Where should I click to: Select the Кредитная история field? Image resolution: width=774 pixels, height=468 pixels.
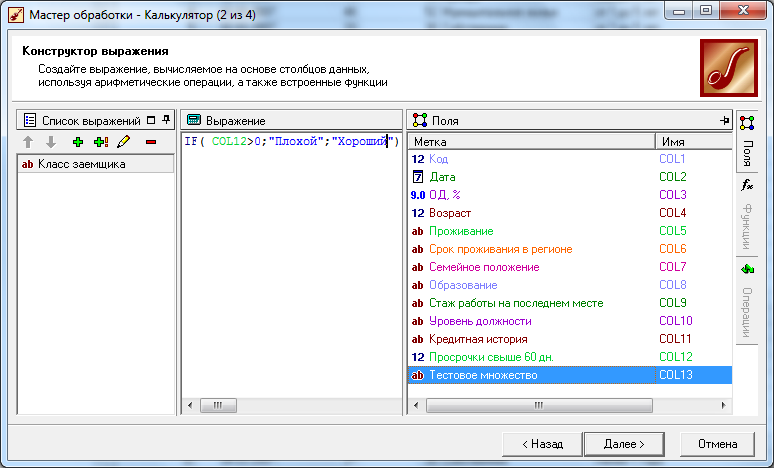tap(570, 339)
